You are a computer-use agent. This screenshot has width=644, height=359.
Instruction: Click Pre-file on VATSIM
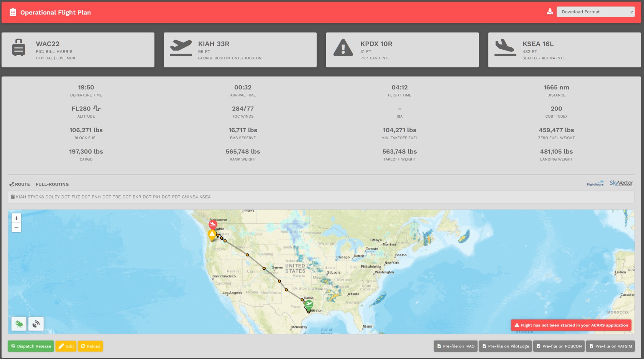611,346
